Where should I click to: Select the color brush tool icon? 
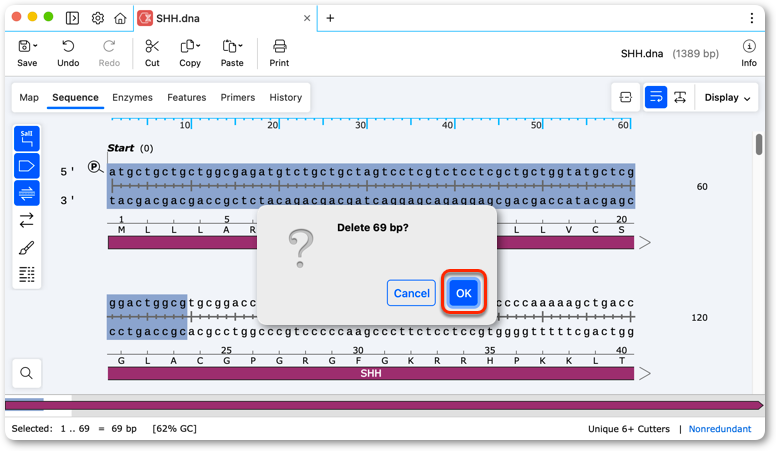click(27, 247)
